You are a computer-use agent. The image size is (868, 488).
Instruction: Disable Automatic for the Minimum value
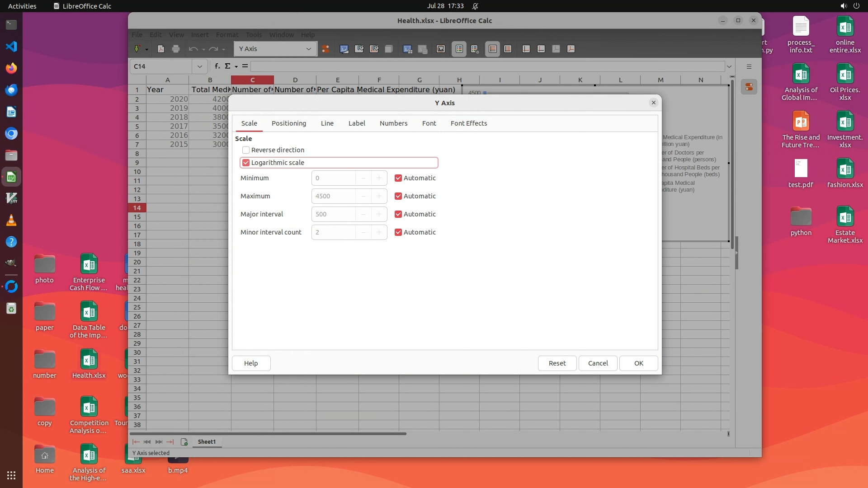398,178
